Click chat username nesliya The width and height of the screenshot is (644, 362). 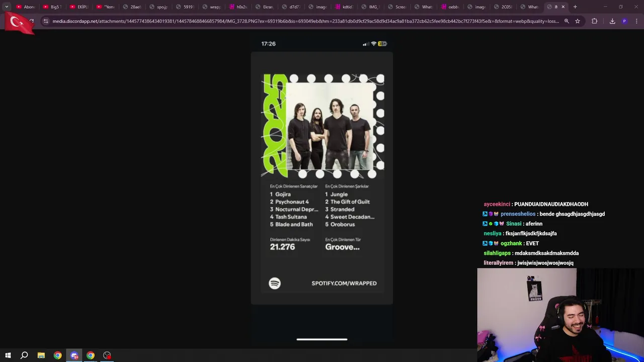493,233
